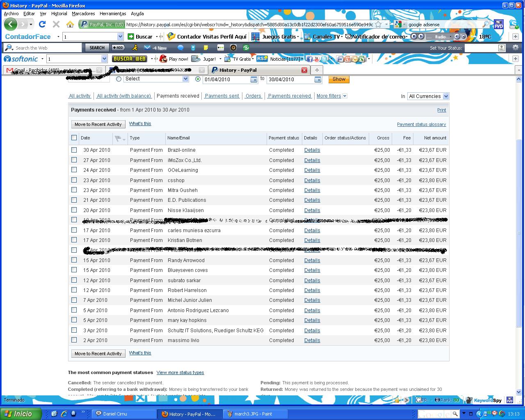Click the green back arrow button
This screenshot has height=420, width=525.
pyautogui.click(x=10, y=24)
